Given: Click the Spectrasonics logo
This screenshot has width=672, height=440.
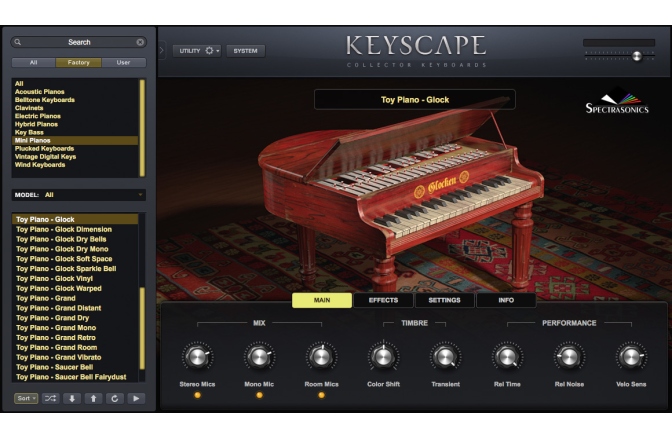Looking at the screenshot, I should [x=617, y=102].
